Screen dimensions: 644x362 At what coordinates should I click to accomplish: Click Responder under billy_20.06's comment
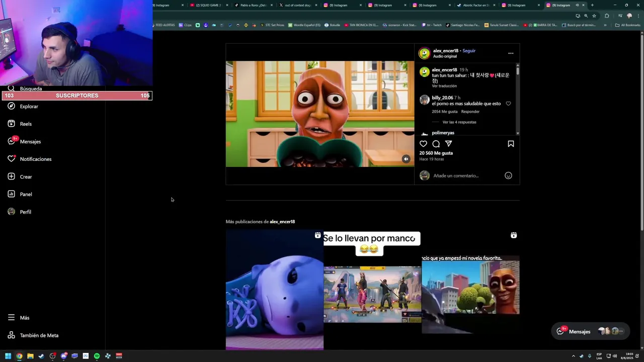click(470, 112)
